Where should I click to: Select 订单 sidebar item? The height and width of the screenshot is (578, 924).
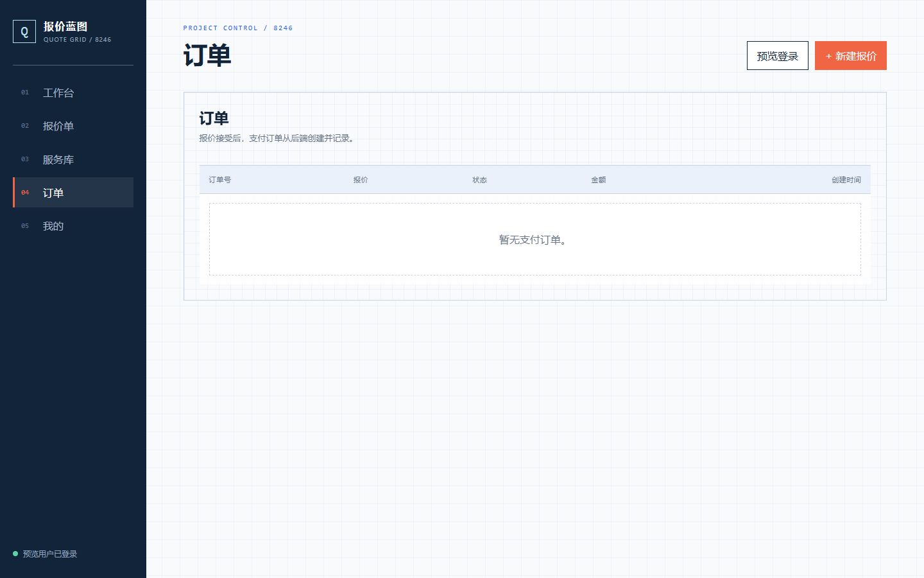click(73, 193)
